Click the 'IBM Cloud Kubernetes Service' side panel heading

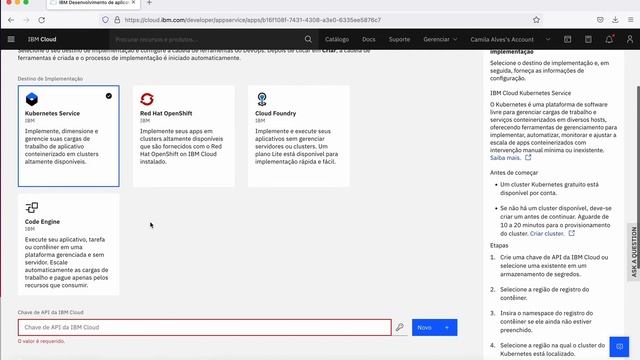click(x=530, y=93)
